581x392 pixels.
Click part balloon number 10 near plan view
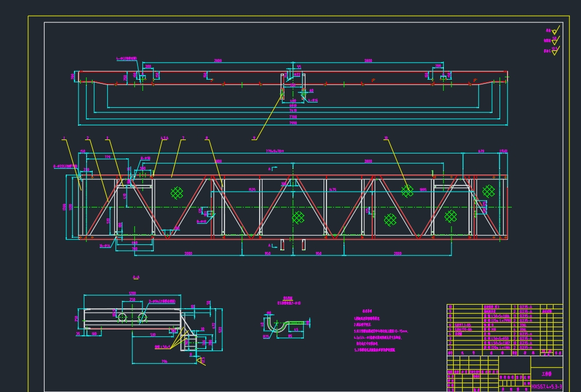[x=386, y=138]
